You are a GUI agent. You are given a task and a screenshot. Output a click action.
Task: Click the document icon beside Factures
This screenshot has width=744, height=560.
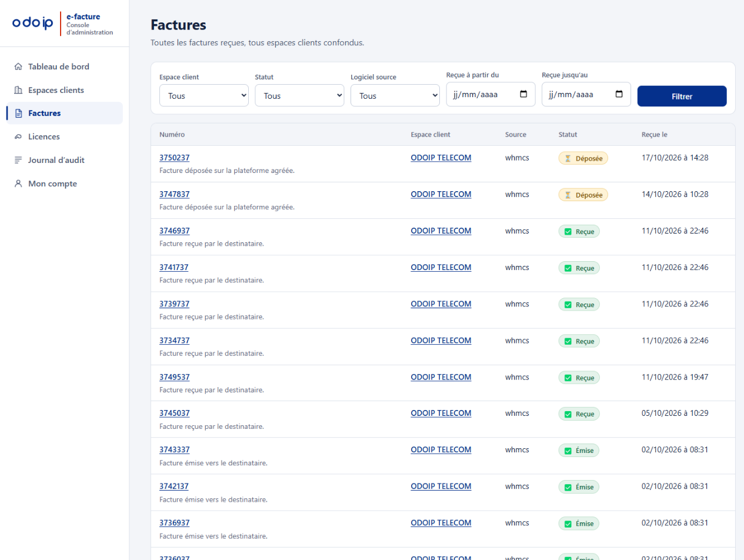[x=18, y=113]
